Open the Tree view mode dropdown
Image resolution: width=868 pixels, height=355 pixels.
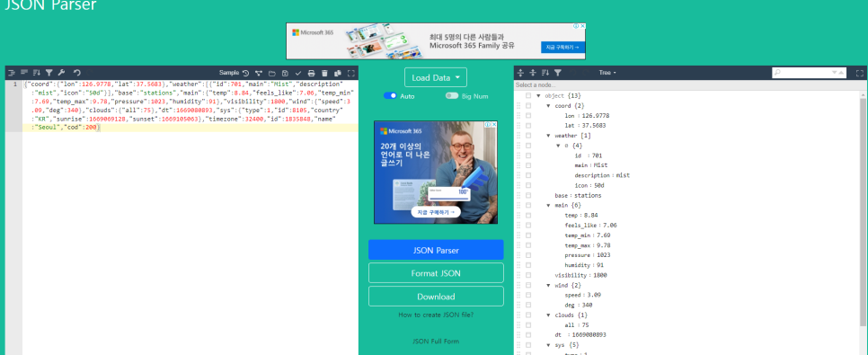pyautogui.click(x=607, y=73)
